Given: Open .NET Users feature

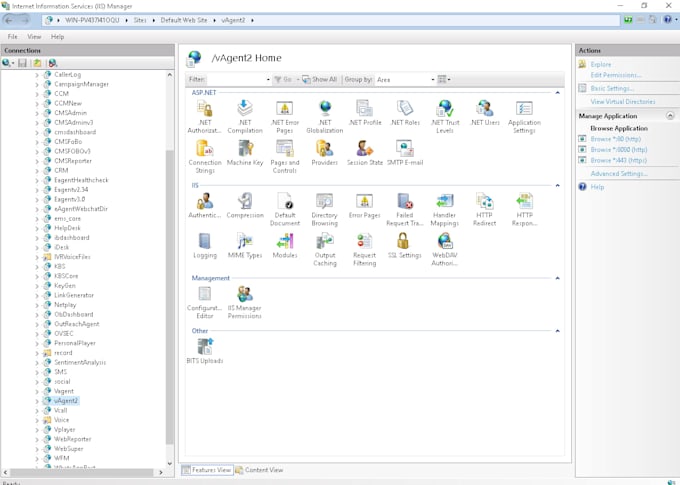Looking at the screenshot, I should point(485,113).
